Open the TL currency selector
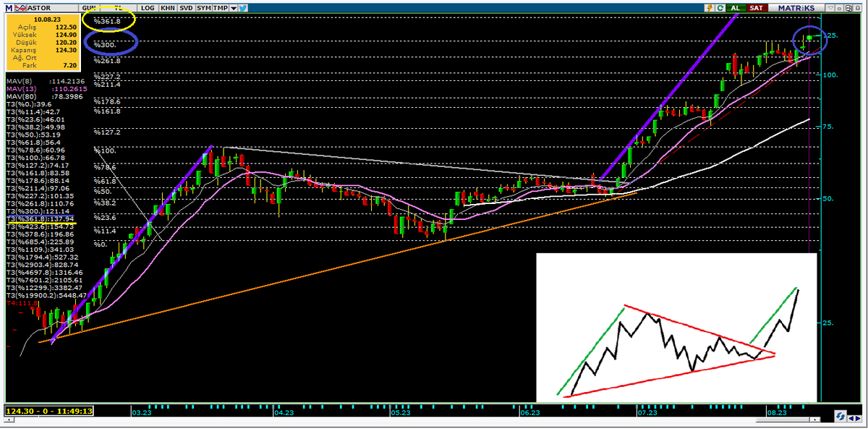 coord(118,8)
